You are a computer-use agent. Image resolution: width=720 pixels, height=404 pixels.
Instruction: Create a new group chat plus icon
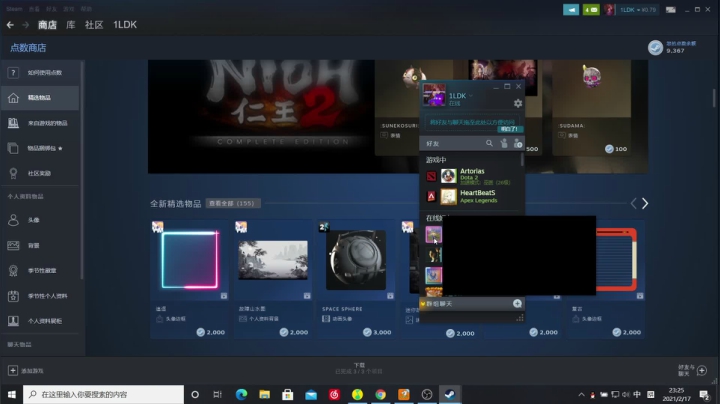[517, 303]
